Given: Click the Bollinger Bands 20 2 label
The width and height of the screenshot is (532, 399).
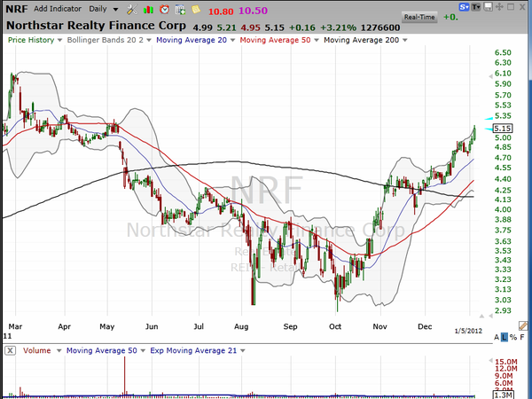Looking at the screenshot, I should tap(106, 40).
